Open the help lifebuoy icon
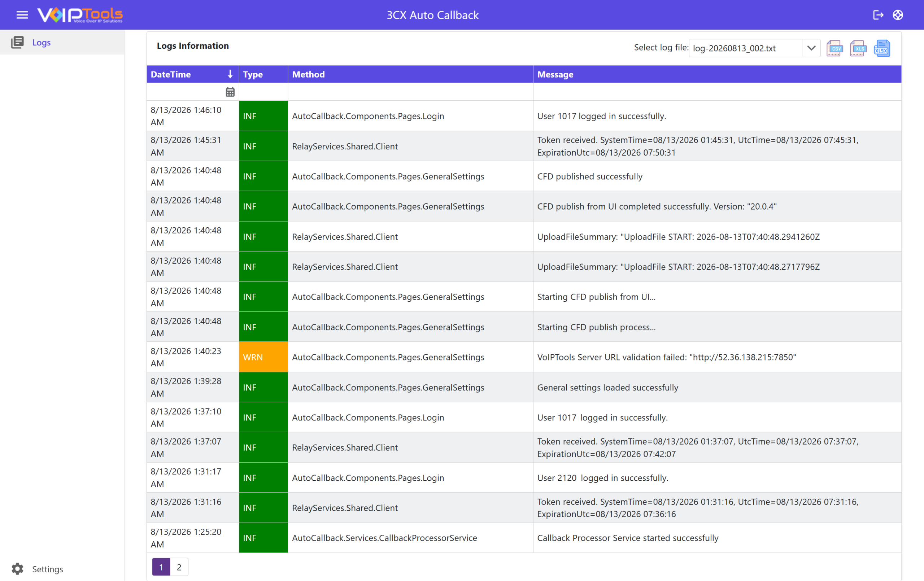Image resolution: width=924 pixels, height=581 pixels. click(898, 15)
